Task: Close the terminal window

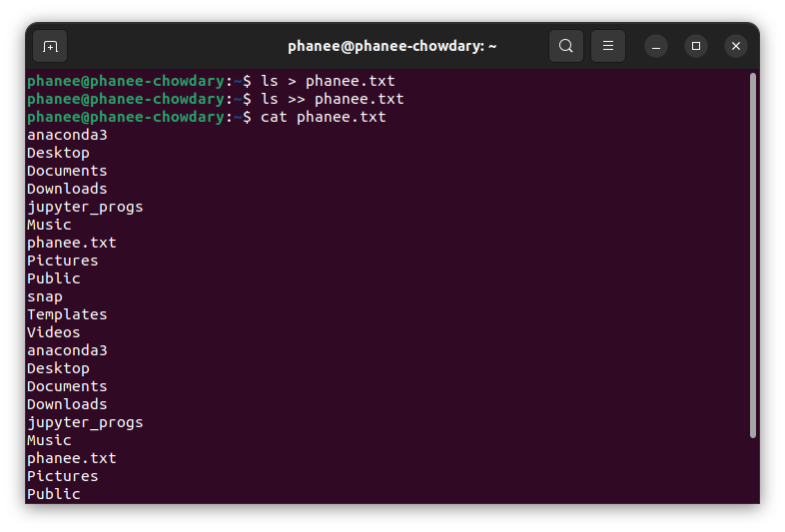Action: pyautogui.click(x=736, y=46)
